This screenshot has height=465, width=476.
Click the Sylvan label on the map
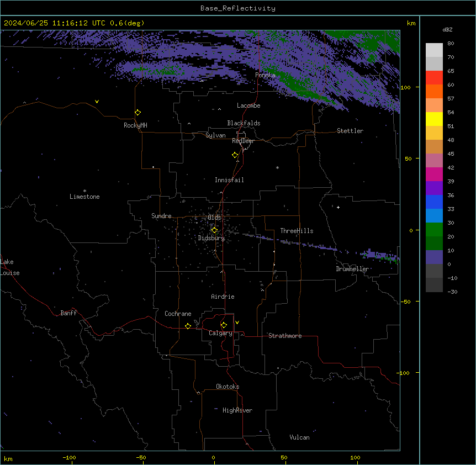tap(215, 135)
